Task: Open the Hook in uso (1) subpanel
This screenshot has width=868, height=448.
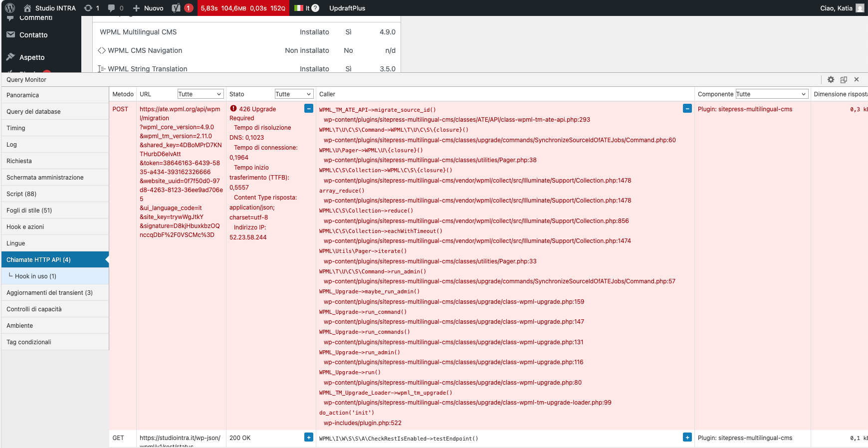Action: (55, 276)
